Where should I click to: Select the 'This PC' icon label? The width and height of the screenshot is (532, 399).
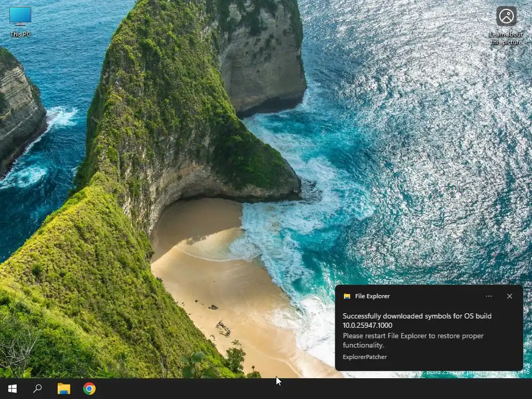(x=20, y=34)
